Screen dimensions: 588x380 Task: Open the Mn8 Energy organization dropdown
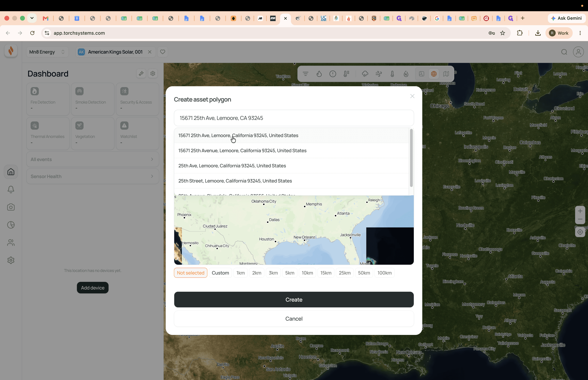[47, 52]
